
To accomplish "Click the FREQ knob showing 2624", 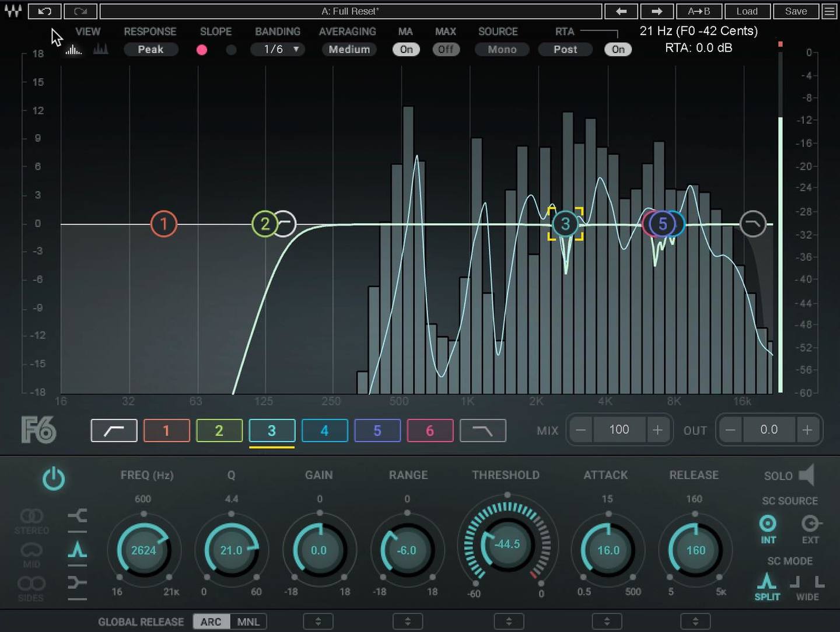I will point(143,550).
